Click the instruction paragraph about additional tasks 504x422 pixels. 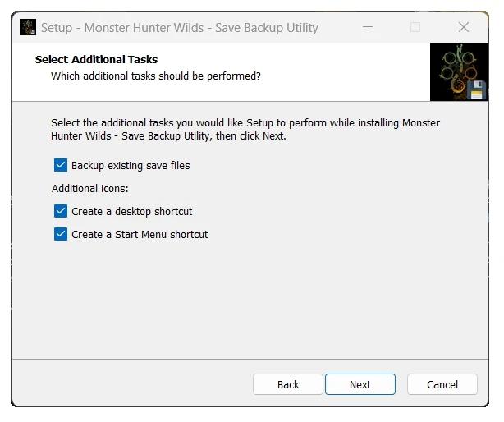point(245,129)
